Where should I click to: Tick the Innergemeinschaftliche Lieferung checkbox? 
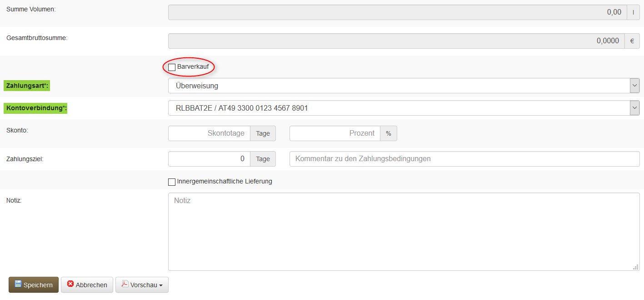[172, 182]
